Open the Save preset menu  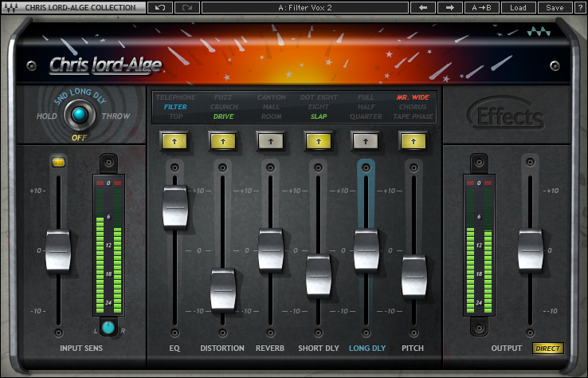[555, 7]
